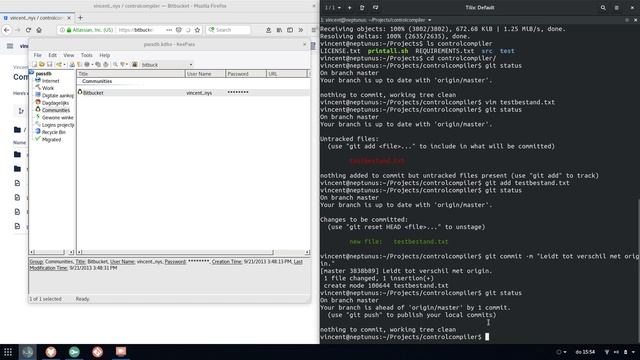
Task: Click Tilix hamburger menu icon
Action: point(616,7)
